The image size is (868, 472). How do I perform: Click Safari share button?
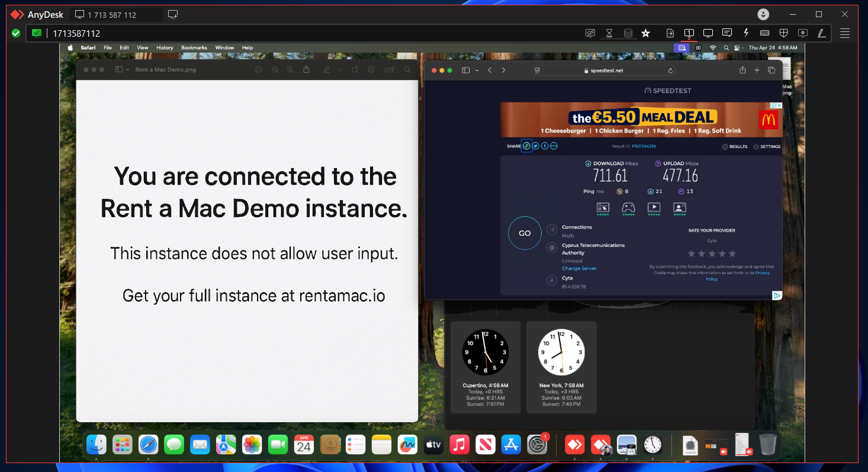(742, 70)
